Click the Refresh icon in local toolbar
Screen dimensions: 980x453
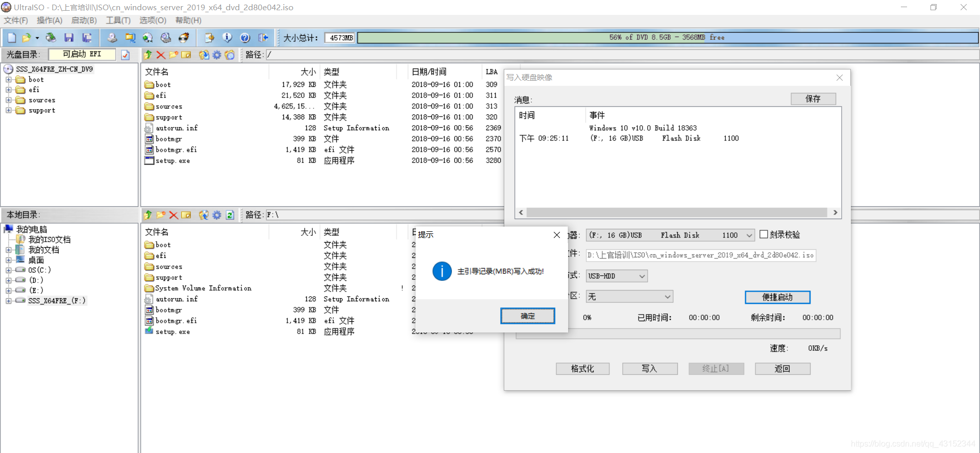point(230,215)
